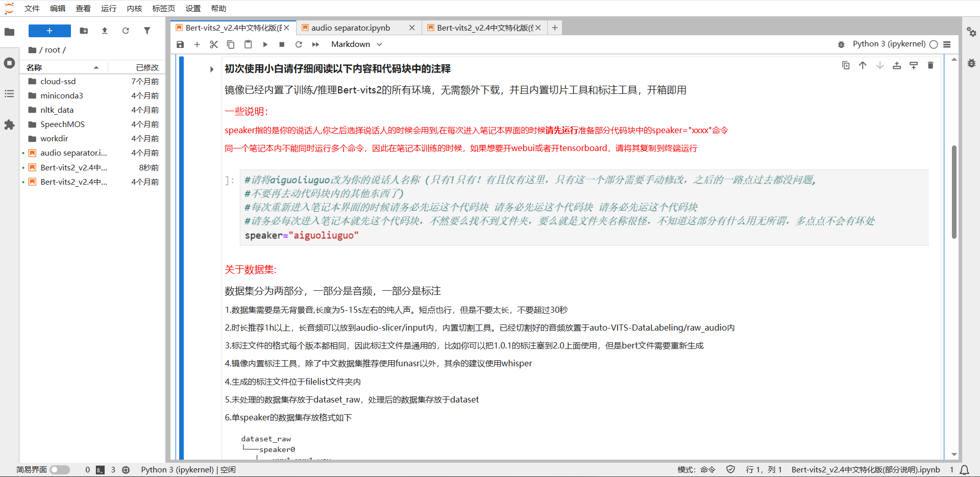This screenshot has width=980, height=477.
Task: Open the notifications bell in status bar
Action: pyautogui.click(x=964, y=469)
